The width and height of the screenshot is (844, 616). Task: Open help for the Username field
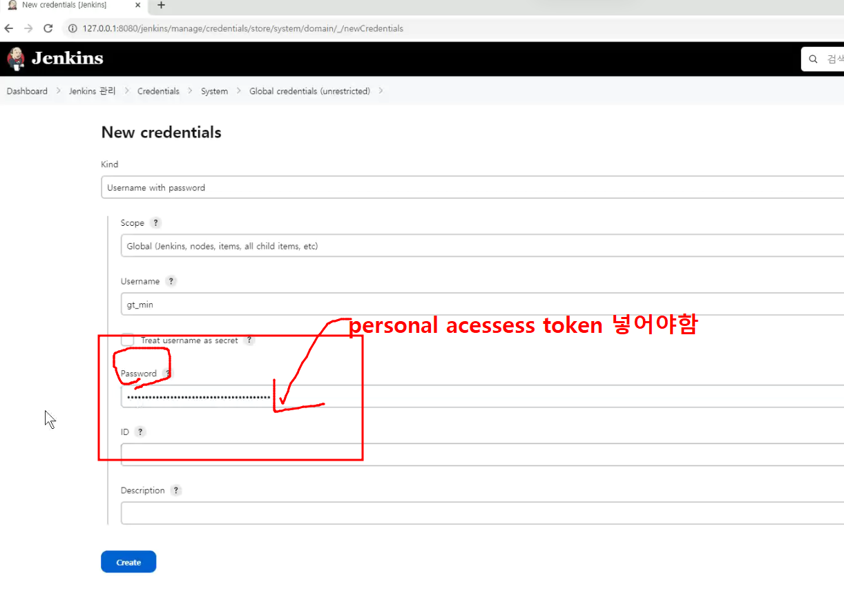(171, 281)
